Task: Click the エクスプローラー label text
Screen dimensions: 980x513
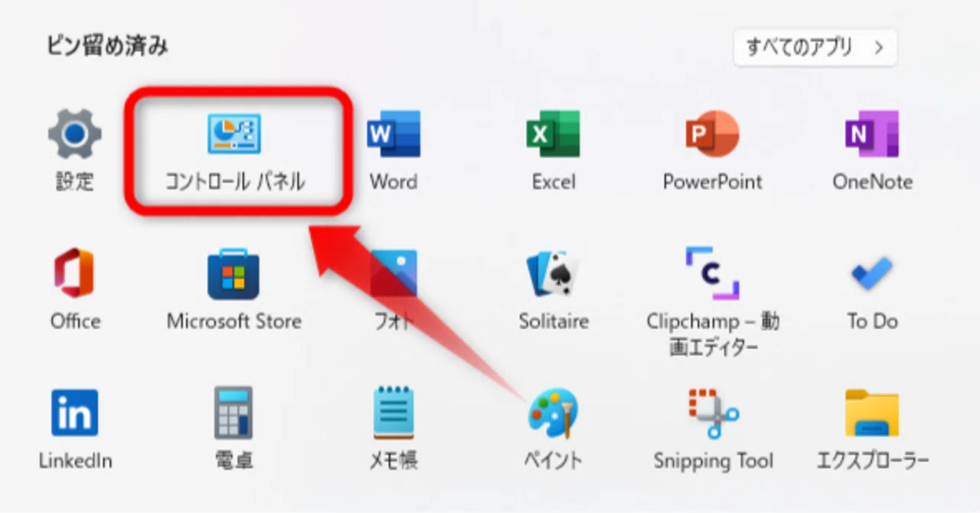Action: click(873, 461)
